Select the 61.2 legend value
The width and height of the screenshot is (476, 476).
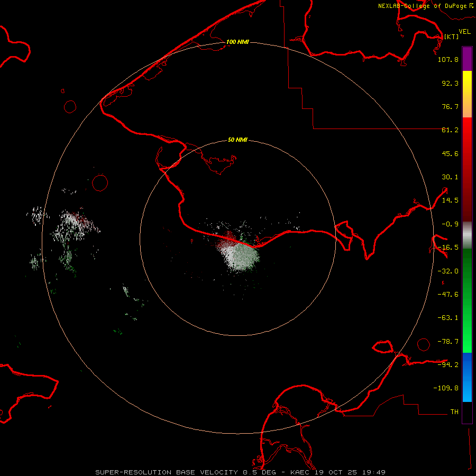(450, 130)
